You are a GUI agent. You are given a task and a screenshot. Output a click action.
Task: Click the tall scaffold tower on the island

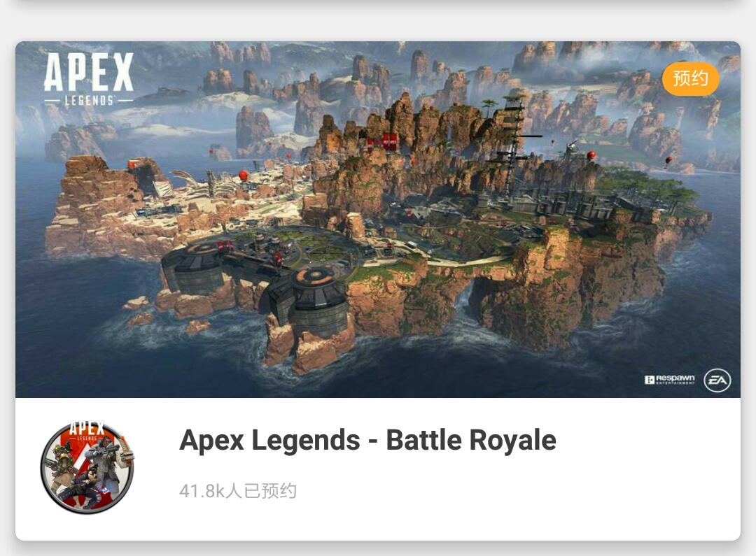coord(515,145)
